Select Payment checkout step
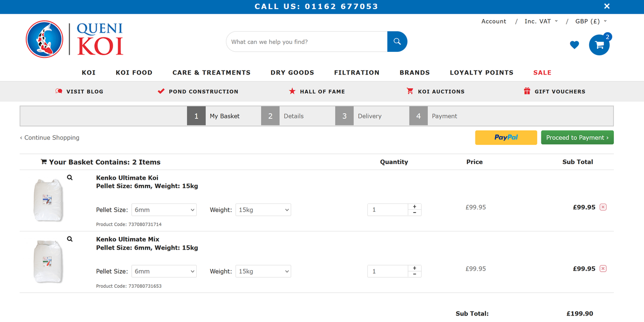Viewport: 644px width, 322px height. [433, 116]
